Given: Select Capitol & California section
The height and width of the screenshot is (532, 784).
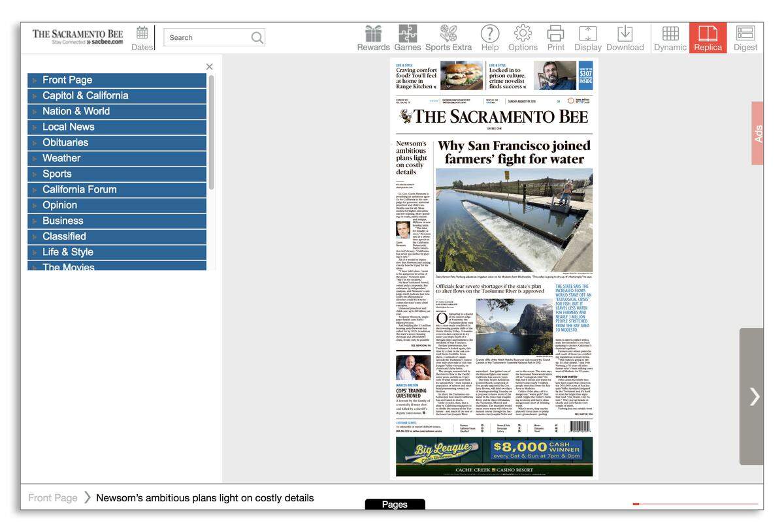Looking at the screenshot, I should (117, 95).
